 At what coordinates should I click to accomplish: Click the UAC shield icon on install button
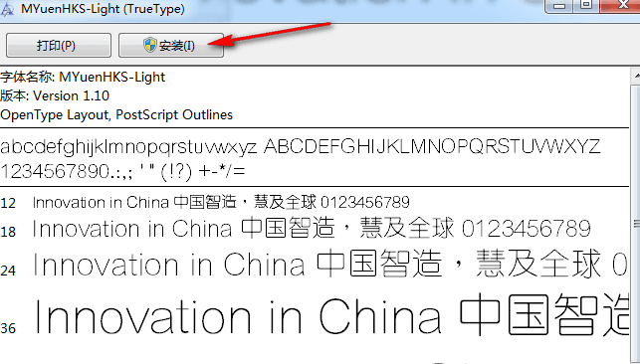click(150, 45)
